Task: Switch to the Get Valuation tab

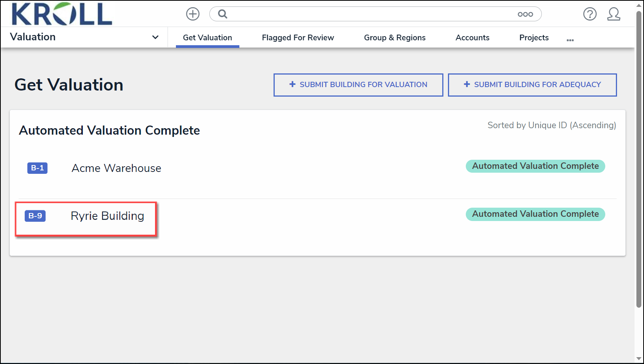Action: pyautogui.click(x=207, y=38)
